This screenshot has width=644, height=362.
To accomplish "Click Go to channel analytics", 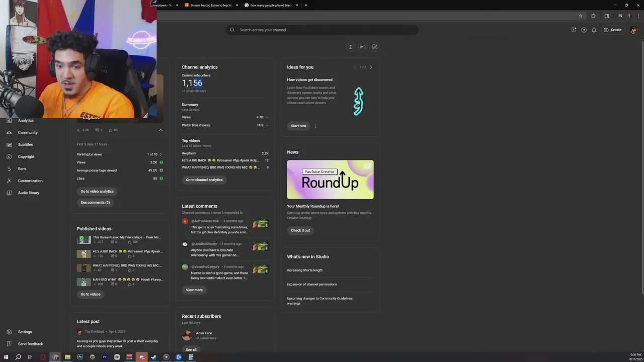I will (204, 180).
